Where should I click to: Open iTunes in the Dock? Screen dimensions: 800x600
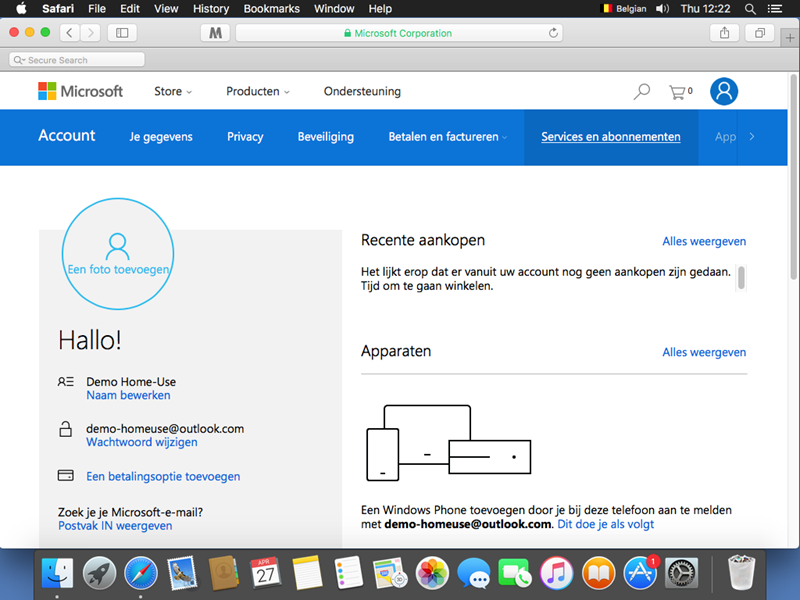(557, 572)
